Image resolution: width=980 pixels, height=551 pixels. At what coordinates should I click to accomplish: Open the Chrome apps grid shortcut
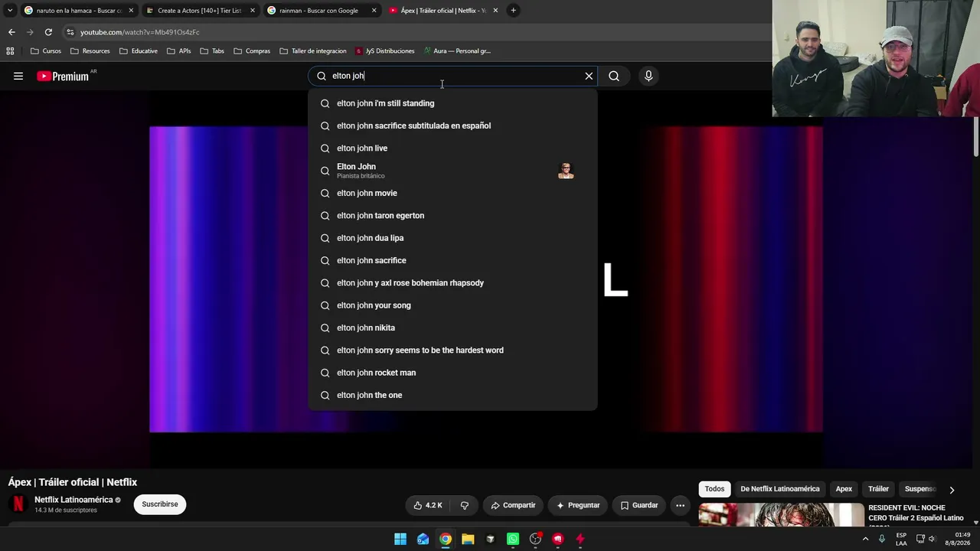click(10, 51)
